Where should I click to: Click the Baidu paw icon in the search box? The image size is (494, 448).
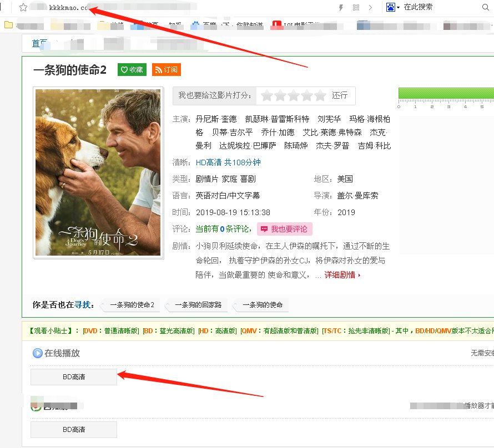click(391, 7)
